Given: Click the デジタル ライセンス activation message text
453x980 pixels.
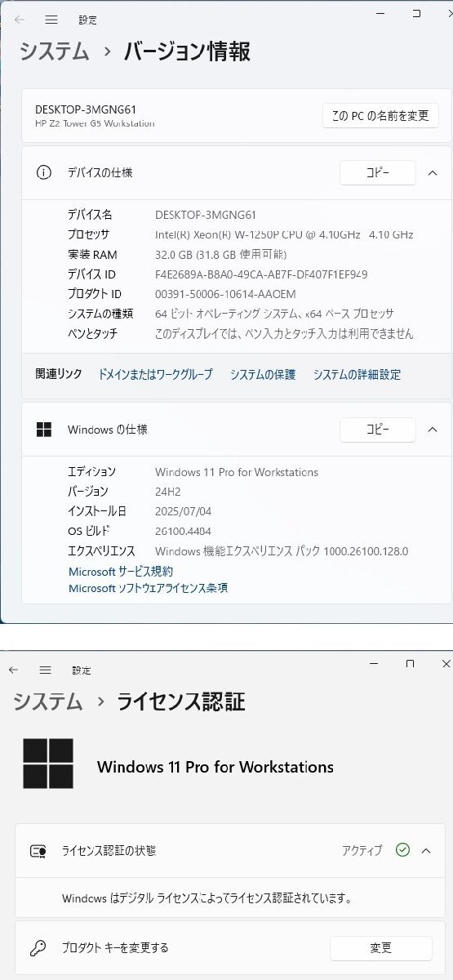Looking at the screenshot, I should click(207, 898).
